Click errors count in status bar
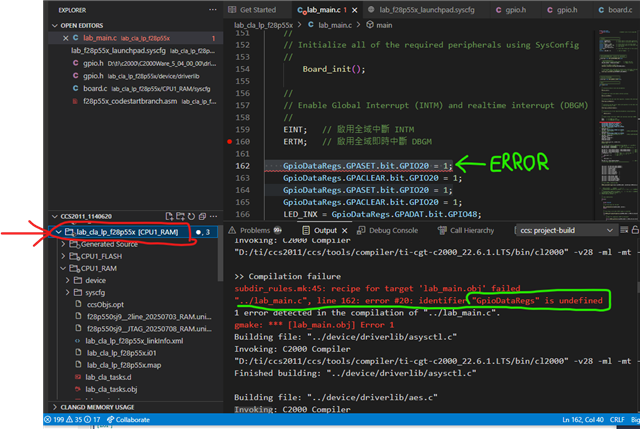 click(54, 420)
